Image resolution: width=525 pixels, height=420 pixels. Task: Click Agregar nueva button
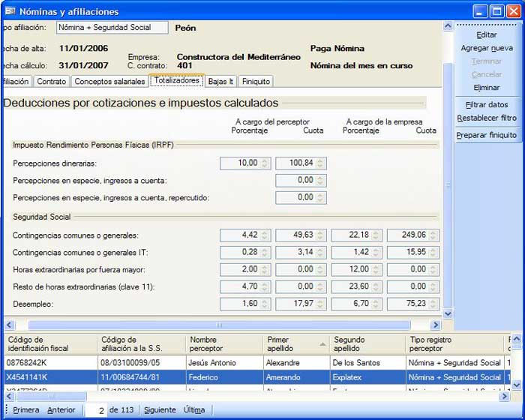coord(487,48)
